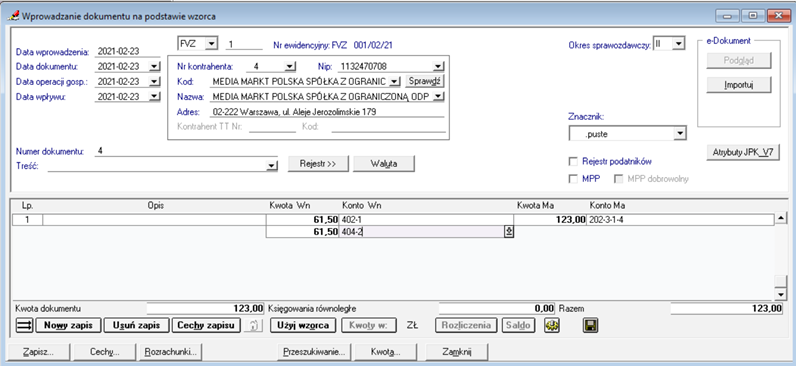Click the Kwota... button
The width and height of the screenshot is (796, 366).
[x=386, y=351]
